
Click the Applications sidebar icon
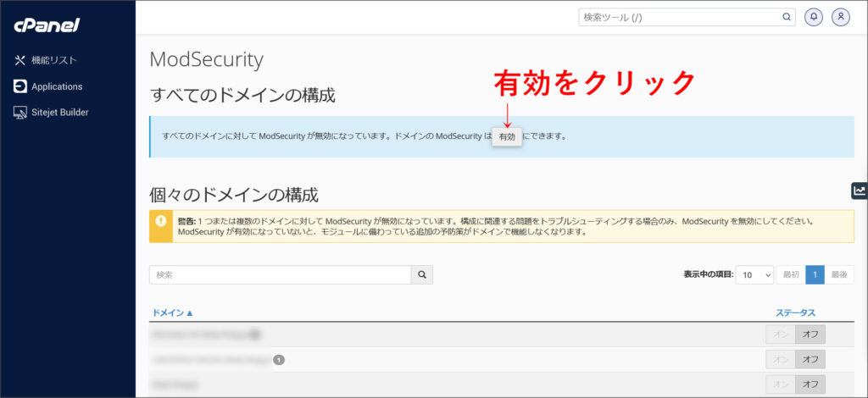[x=20, y=86]
